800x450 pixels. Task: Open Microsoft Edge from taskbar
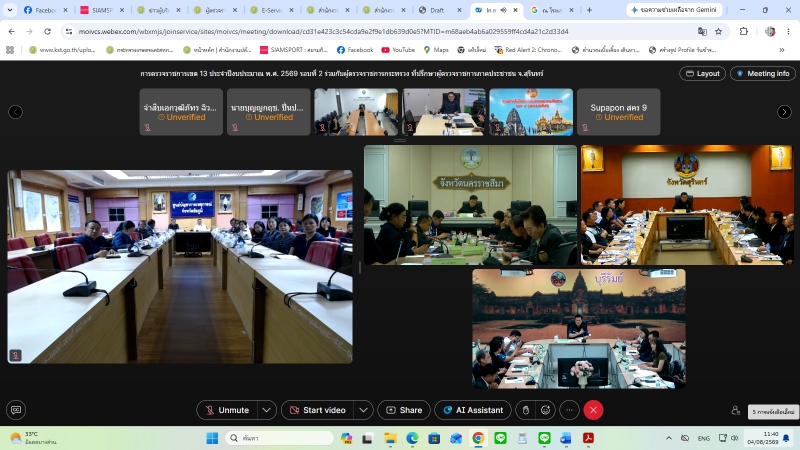coord(412,438)
